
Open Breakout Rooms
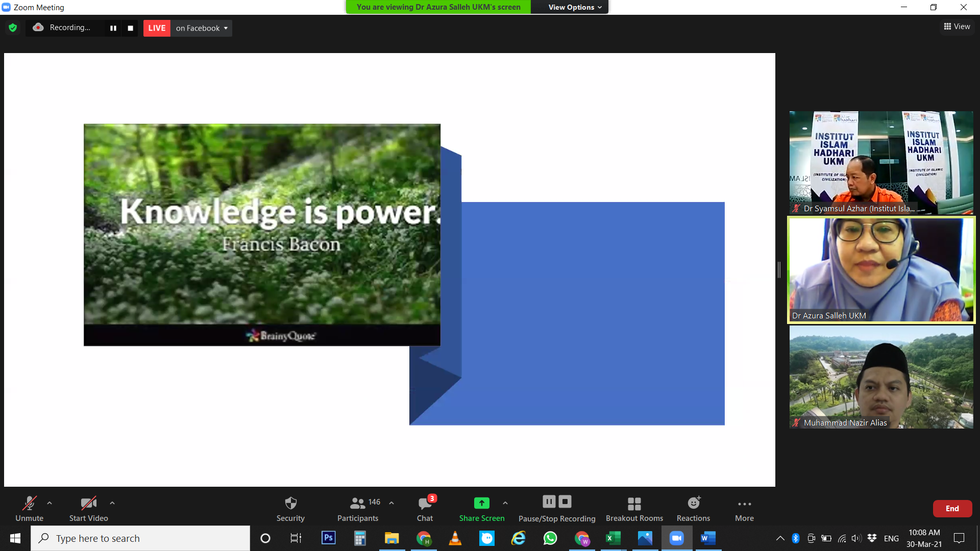(634, 504)
